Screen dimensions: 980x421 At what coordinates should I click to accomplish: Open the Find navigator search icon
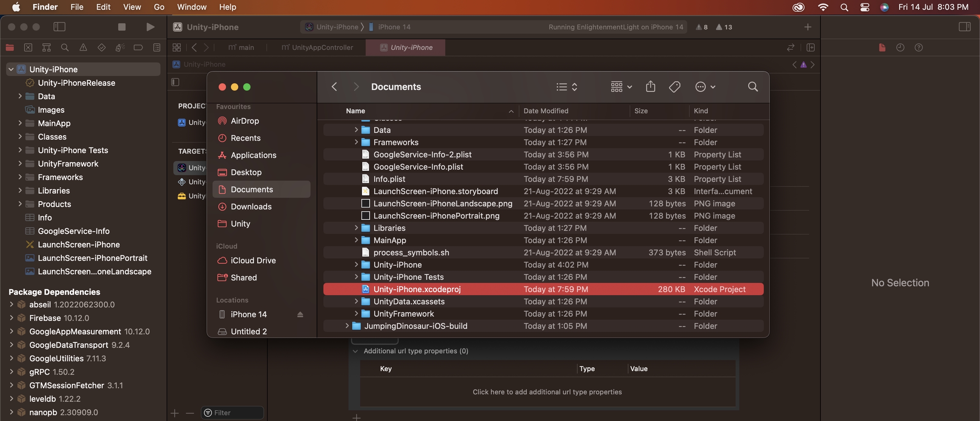pyautogui.click(x=65, y=48)
